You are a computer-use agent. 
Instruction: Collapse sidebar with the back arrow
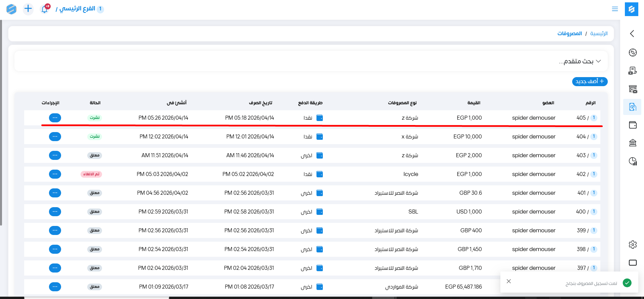click(x=632, y=34)
